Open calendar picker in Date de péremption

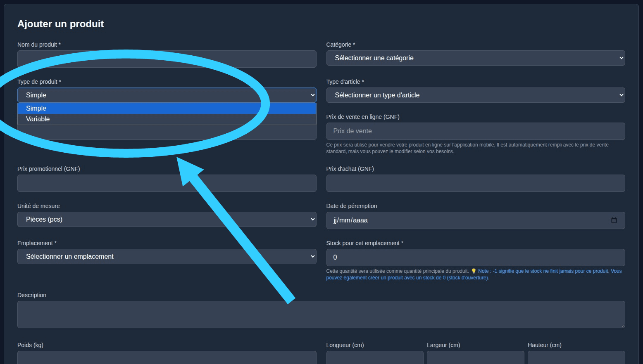(x=614, y=220)
